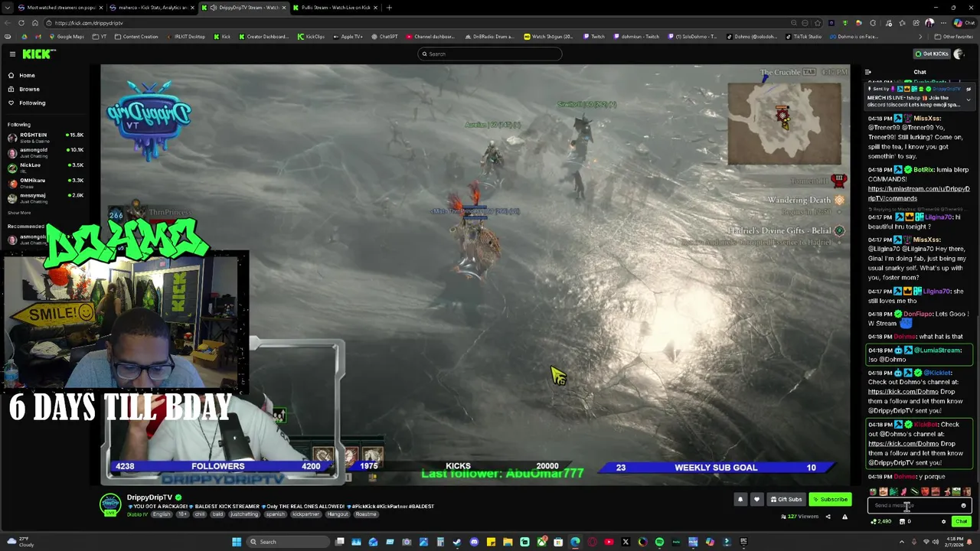Open the ChatGPT bookmark
Image resolution: width=980 pixels, height=551 pixels.
pos(386,37)
